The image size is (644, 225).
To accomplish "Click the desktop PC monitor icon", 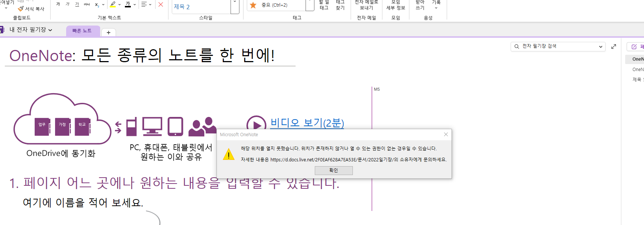I will click(x=152, y=127).
